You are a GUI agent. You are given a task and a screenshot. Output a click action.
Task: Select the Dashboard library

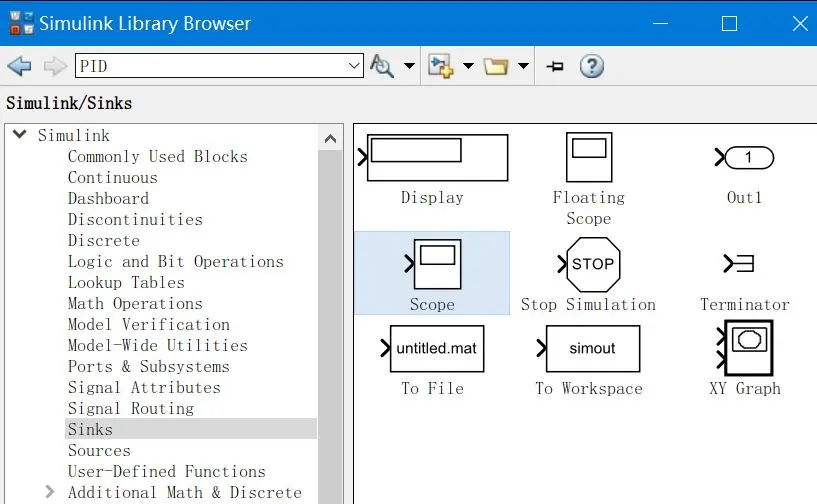pyautogui.click(x=108, y=198)
